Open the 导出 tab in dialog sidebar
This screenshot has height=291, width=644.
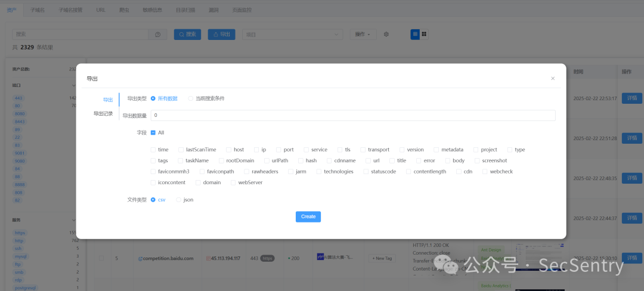[107, 100]
